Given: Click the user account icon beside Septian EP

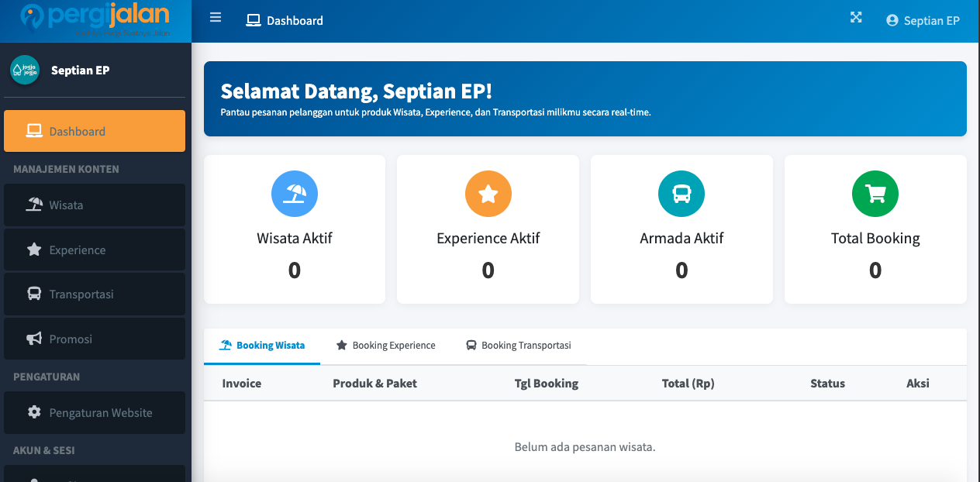Looking at the screenshot, I should point(892,21).
